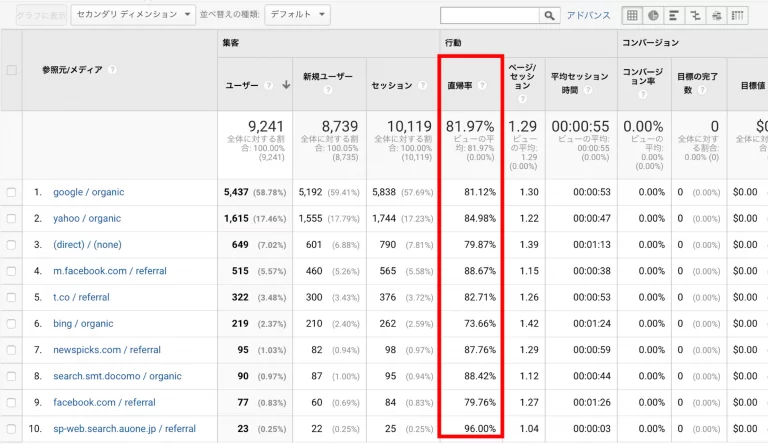768x444 pixels.
Task: Sort by the 平均セッション時間 column header
Action: [x=579, y=83]
